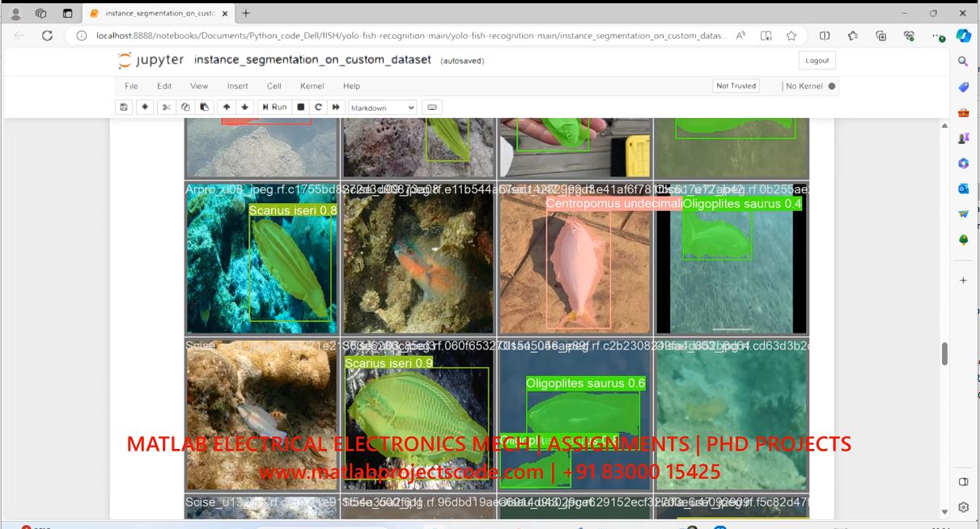Viewport: 980px width, 529px height.
Task: Move the selected cell down
Action: (x=245, y=107)
